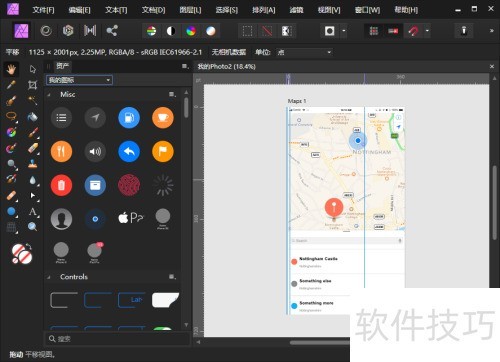The height and width of the screenshot is (362, 500).
Task: Select the Zoom magnifier tool
Action: (32, 227)
